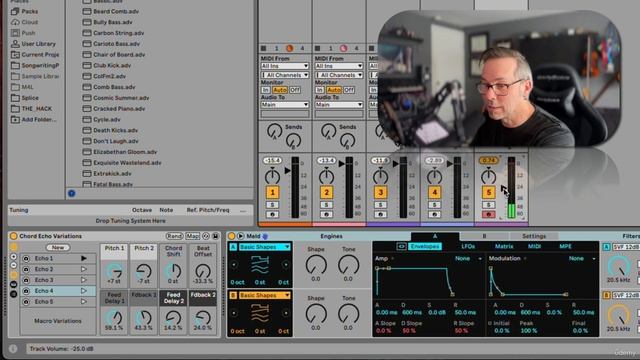Open oscillator A Basic Shapes dropdown
This screenshot has width=640, height=360.
(x=264, y=247)
